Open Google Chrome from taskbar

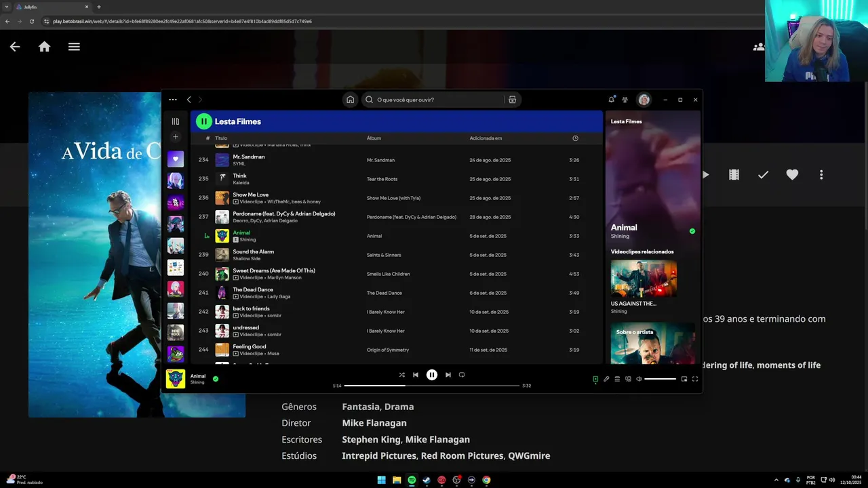click(486, 480)
